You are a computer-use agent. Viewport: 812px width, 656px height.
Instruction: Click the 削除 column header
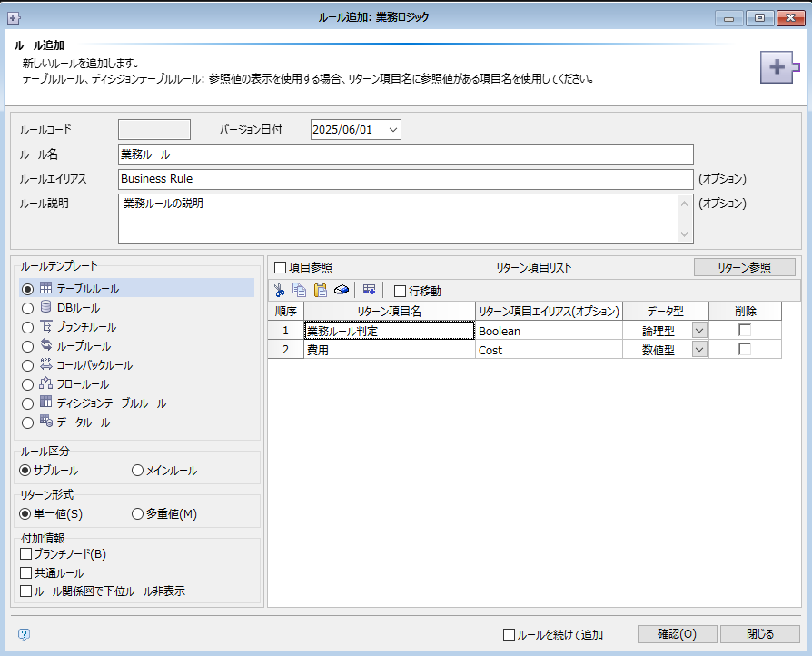pos(745,311)
